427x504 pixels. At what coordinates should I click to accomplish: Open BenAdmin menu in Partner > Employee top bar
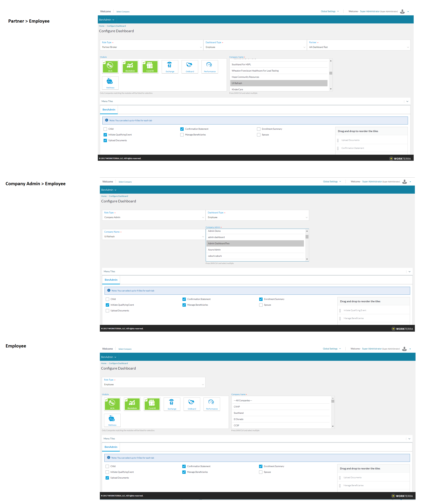point(106,20)
